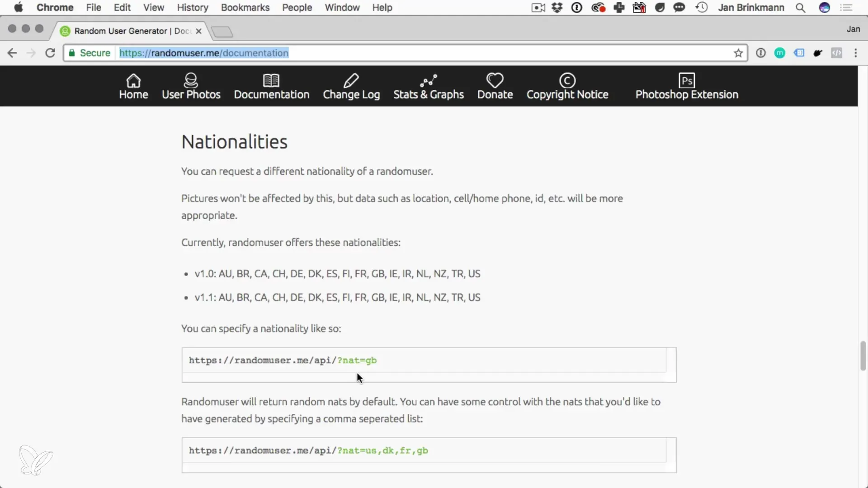Screen dimensions: 868x488
Task: Open the Bookmarks menu
Action: (245, 7)
